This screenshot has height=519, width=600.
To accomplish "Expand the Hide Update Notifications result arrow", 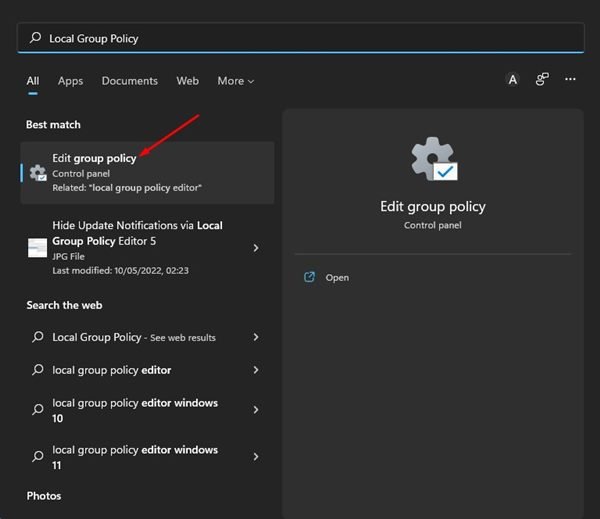I will click(x=256, y=248).
